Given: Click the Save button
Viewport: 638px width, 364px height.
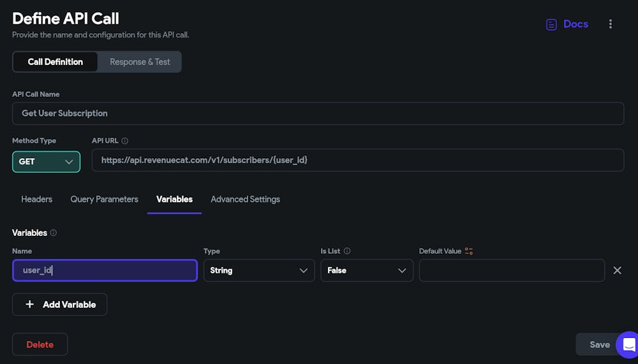Looking at the screenshot, I should 595,344.
